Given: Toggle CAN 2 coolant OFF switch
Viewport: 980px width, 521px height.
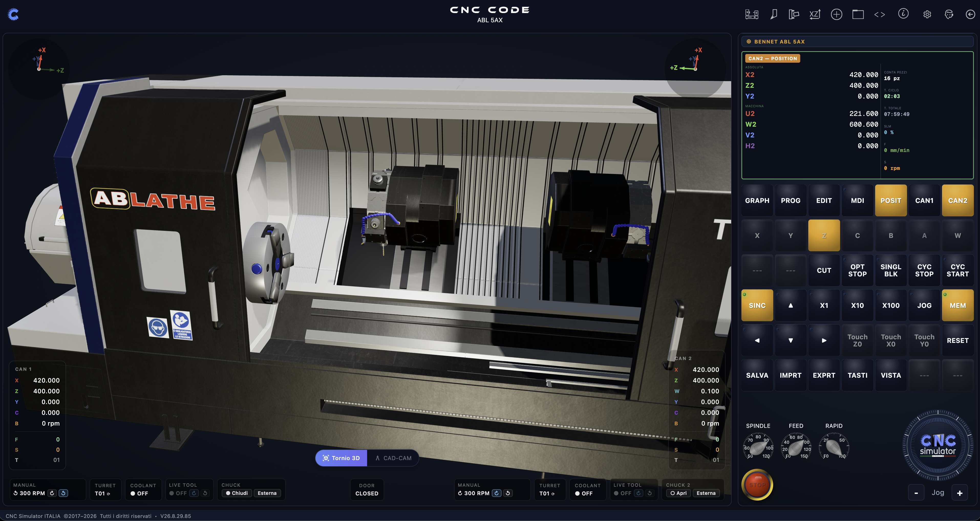Looking at the screenshot, I should 584,493.
